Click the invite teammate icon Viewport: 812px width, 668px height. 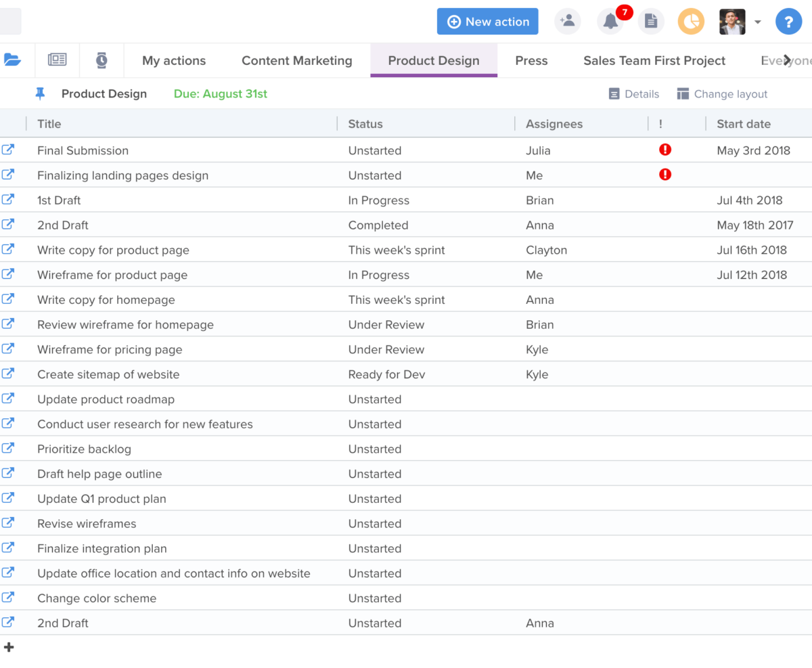[x=568, y=21]
